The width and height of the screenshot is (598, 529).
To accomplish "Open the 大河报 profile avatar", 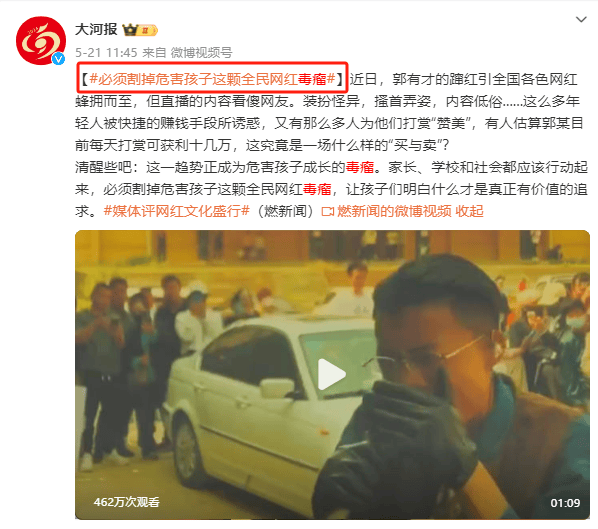I will coord(40,40).
